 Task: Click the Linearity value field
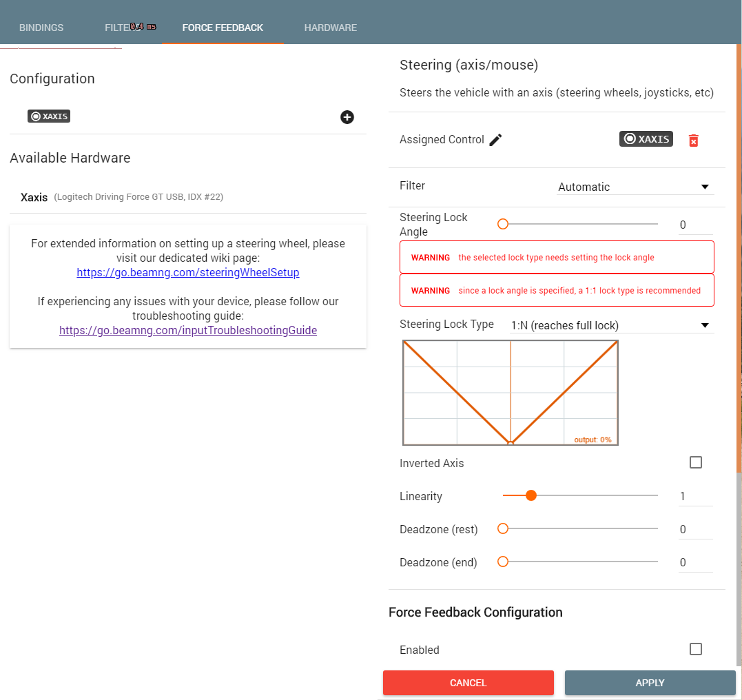pos(696,497)
